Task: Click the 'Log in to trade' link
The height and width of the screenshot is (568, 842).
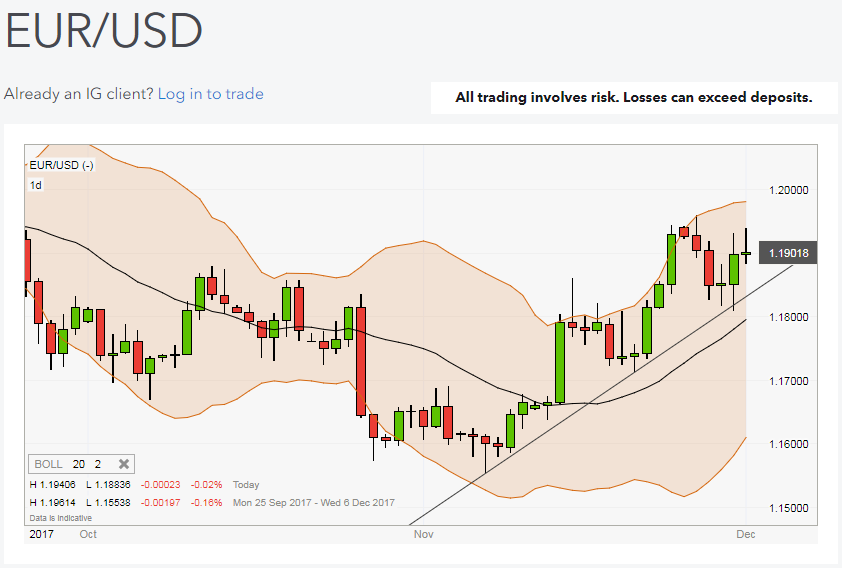Action: tap(210, 94)
